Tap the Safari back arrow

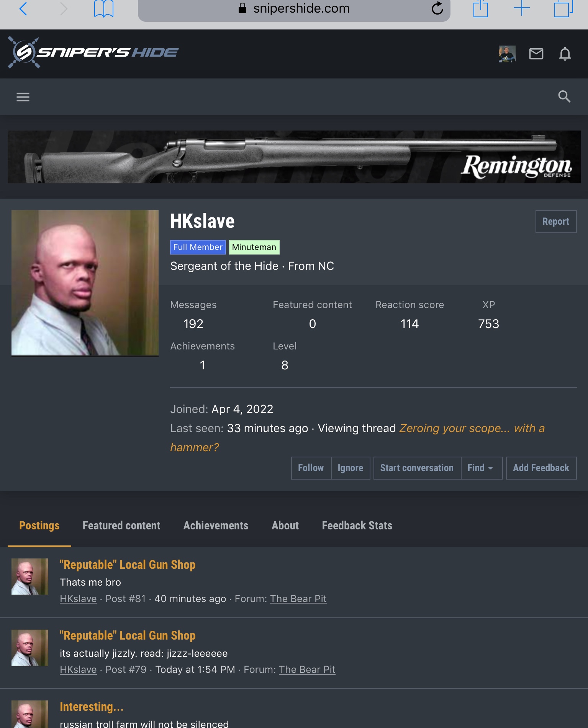[x=23, y=8]
